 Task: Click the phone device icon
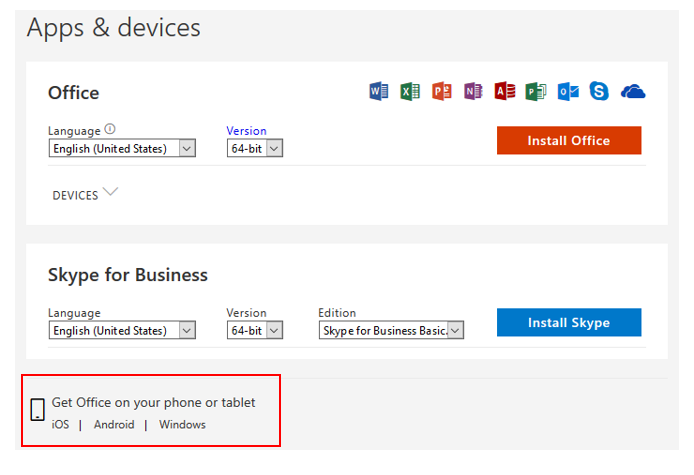[x=38, y=409]
